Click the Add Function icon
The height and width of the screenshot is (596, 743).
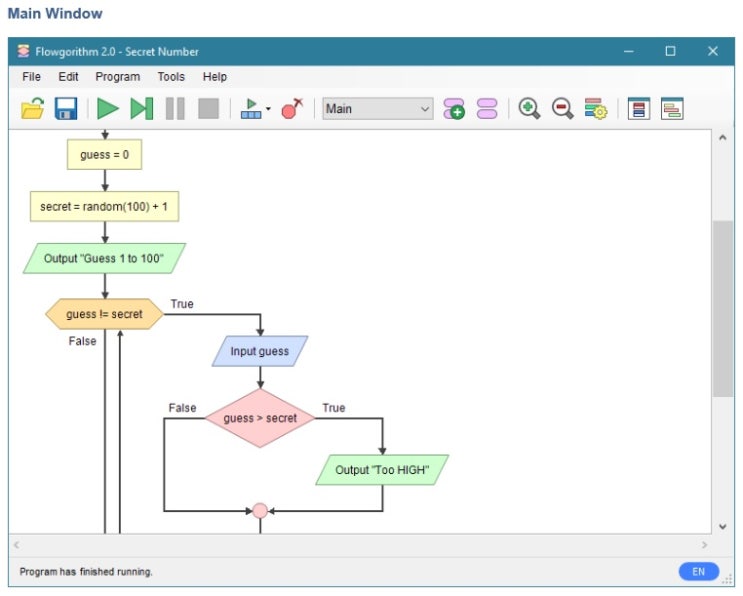pyautogui.click(x=454, y=109)
